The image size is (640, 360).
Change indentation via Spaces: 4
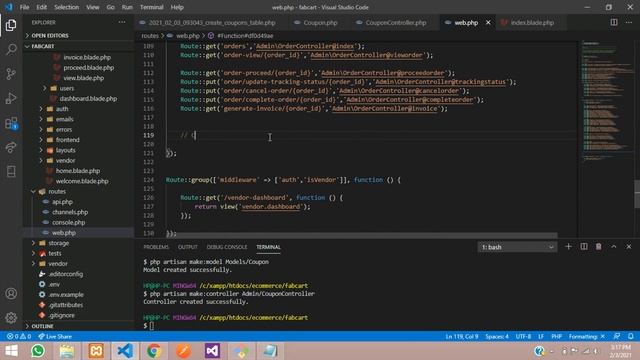click(x=497, y=336)
